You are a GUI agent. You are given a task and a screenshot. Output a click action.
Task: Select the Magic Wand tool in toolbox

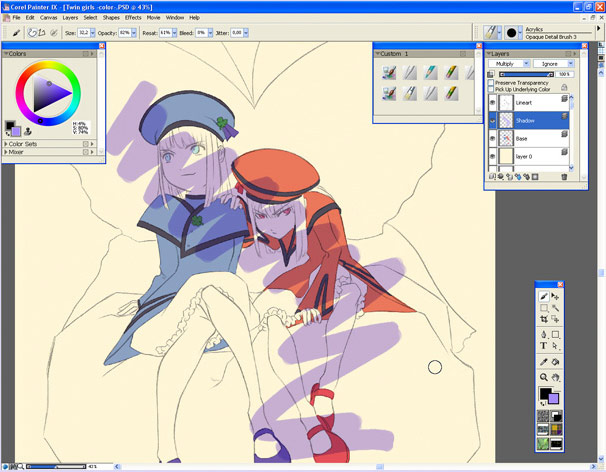555,308
